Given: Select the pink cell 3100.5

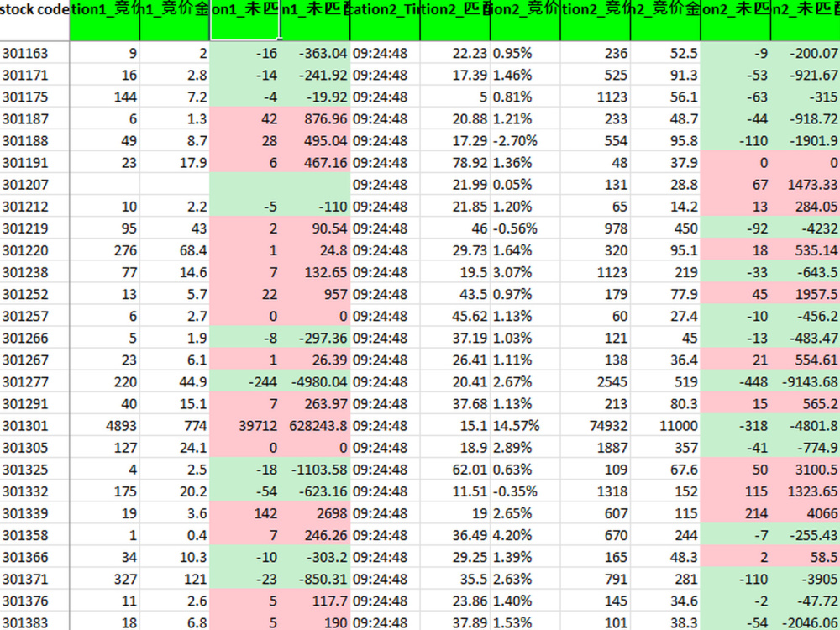Looking at the screenshot, I should coord(806,470).
